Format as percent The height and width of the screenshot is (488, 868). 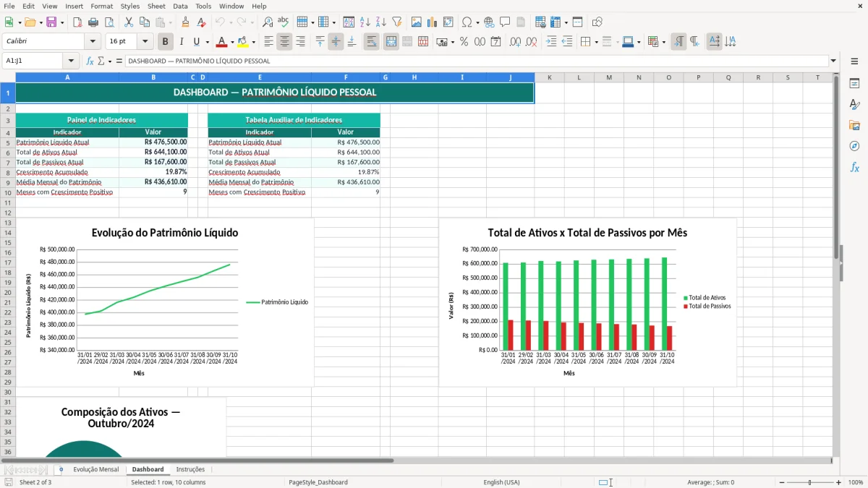[x=464, y=42]
